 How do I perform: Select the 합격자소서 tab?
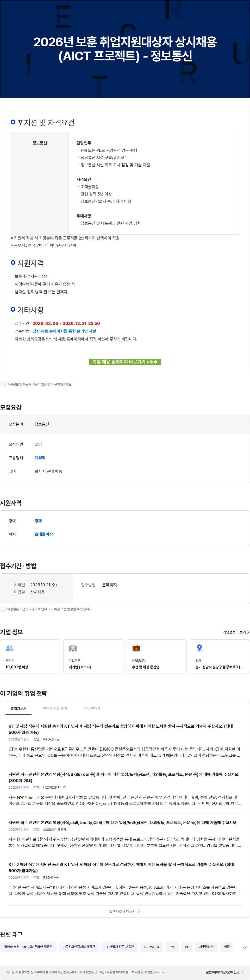coord(18,708)
